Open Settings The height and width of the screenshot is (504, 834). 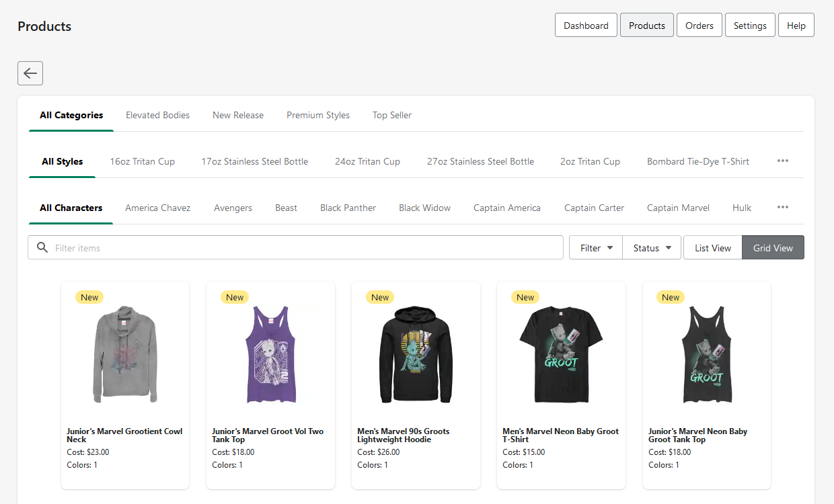pyautogui.click(x=750, y=26)
